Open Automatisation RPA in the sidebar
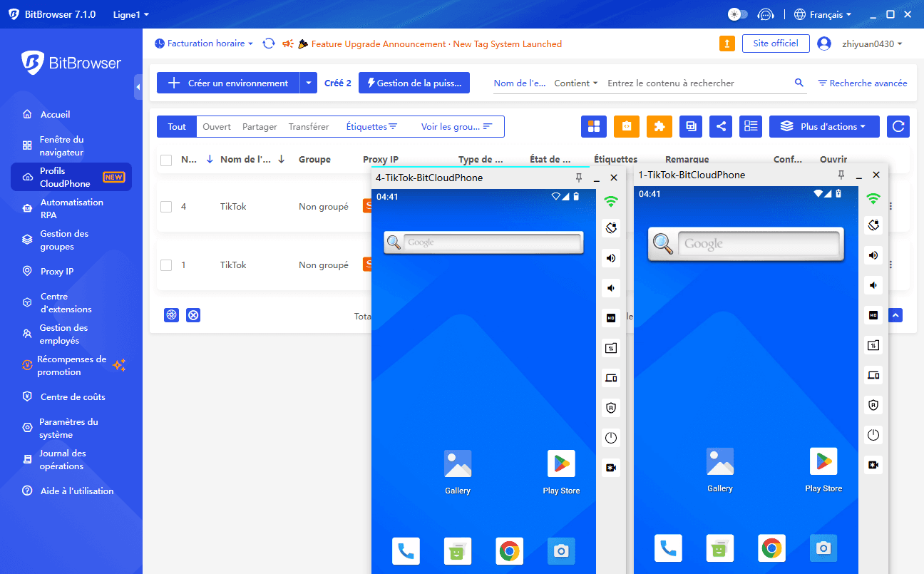Screen dimensions: 924x574 (x=71, y=208)
